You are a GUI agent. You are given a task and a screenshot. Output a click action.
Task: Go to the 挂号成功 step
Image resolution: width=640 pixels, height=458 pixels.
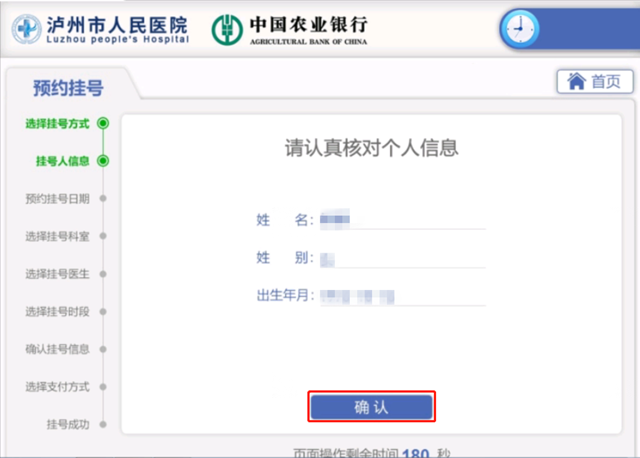[67, 424]
